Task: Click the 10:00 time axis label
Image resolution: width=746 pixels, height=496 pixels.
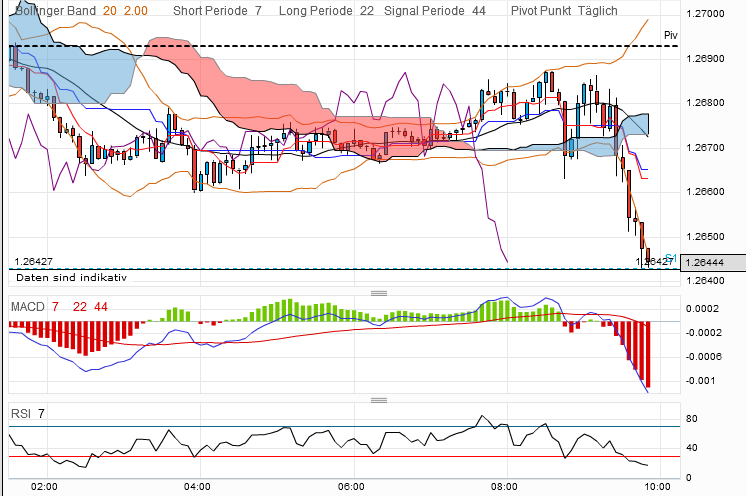Action: 657,486
